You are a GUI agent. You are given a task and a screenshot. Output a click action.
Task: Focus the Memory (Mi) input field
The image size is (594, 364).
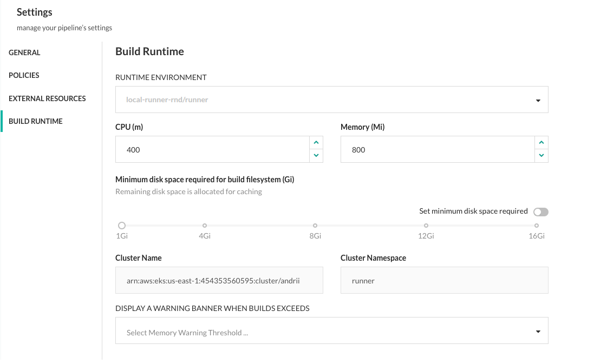point(436,150)
